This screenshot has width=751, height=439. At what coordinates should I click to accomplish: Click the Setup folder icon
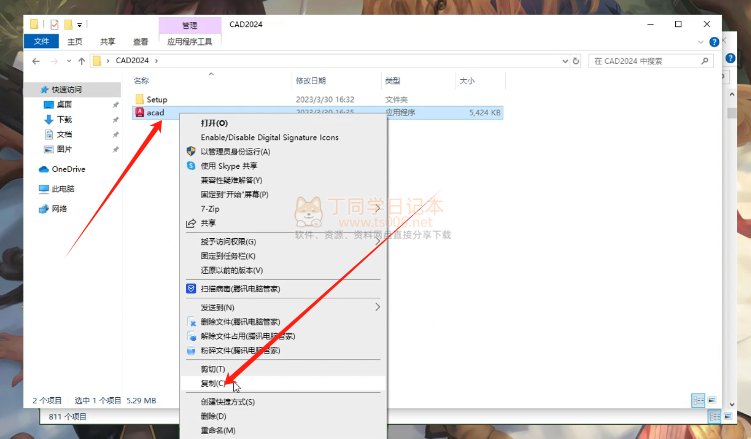[x=139, y=99]
